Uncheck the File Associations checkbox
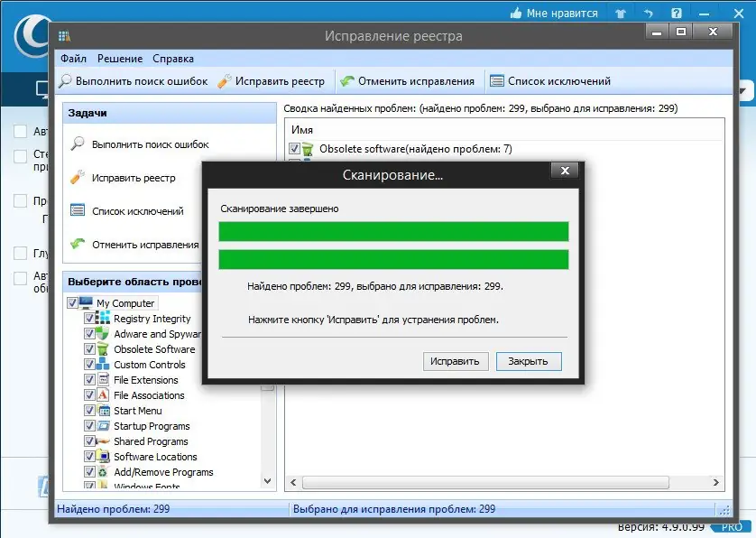756x538 pixels. click(x=89, y=394)
